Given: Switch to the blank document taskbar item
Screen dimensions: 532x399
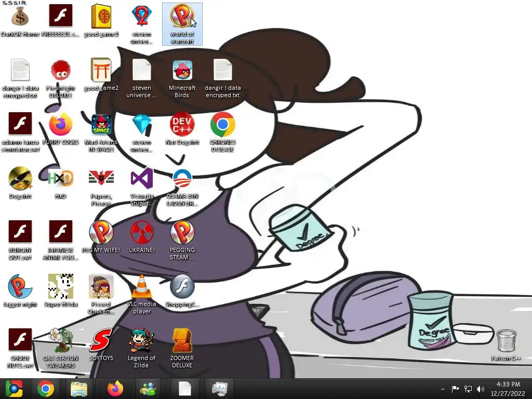Looking at the screenshot, I should [x=185, y=389].
